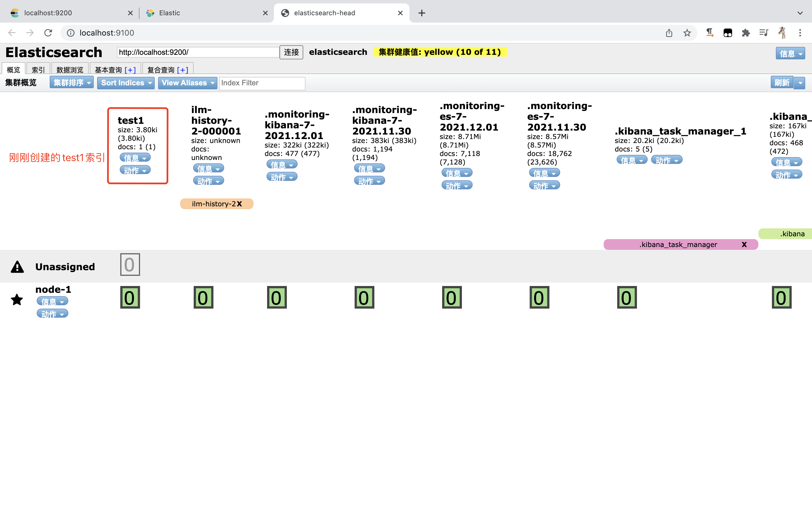Close the Elastic tab
Image resolution: width=812 pixels, height=507 pixels.
[265, 13]
